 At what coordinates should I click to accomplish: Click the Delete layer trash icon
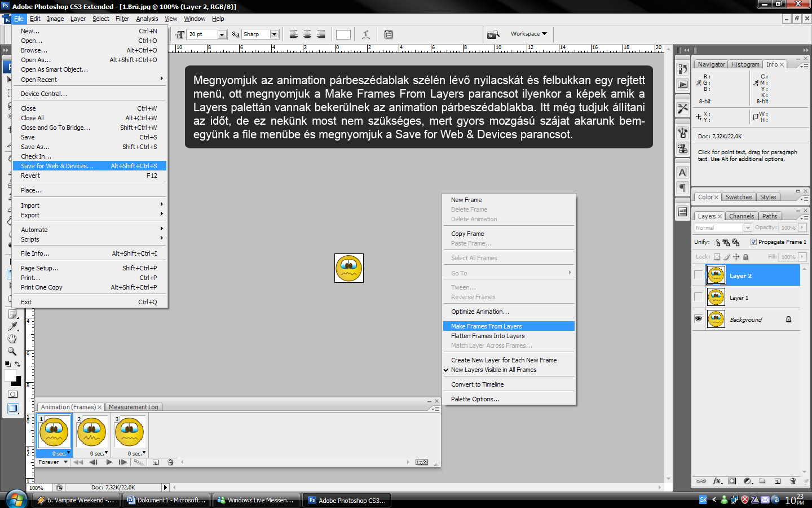click(x=793, y=481)
